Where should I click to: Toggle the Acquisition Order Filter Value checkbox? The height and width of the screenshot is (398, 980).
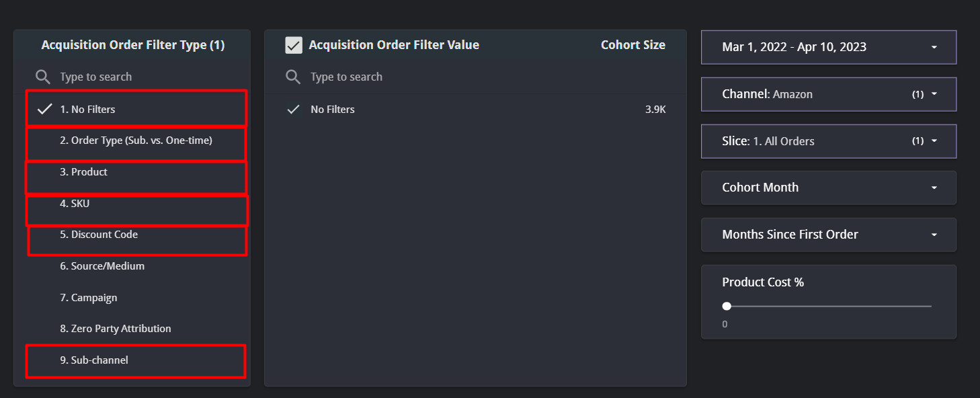[294, 45]
